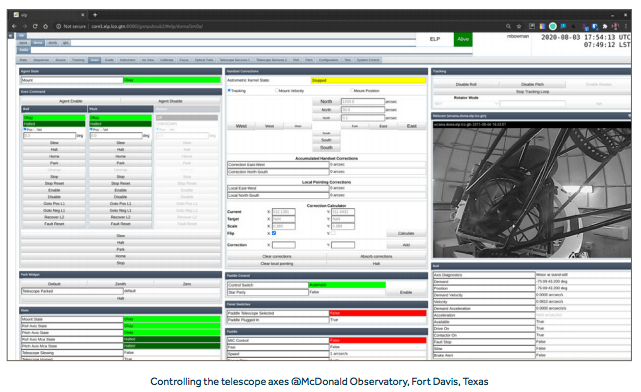Select the Mount Position radio option
The height and width of the screenshot is (392, 641).
[352, 90]
